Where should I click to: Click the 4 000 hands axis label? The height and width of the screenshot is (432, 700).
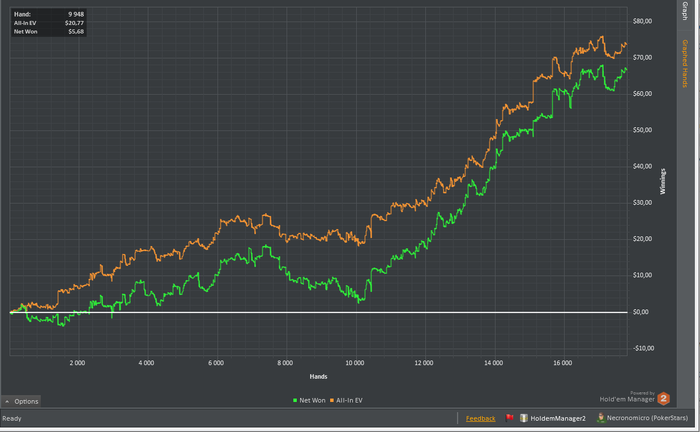tap(146, 363)
